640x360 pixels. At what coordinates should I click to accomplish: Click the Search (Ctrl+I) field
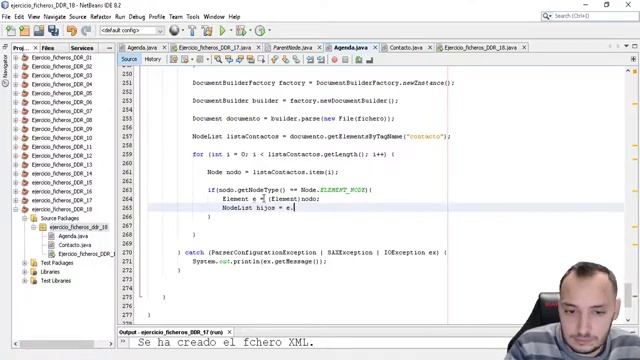coord(590,16)
